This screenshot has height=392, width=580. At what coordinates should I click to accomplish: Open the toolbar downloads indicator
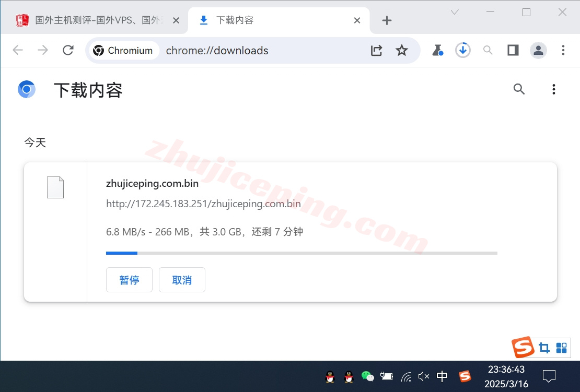[463, 50]
